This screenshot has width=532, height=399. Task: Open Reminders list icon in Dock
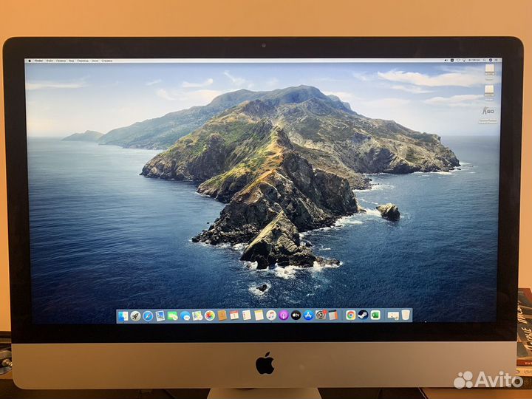pos(247,316)
